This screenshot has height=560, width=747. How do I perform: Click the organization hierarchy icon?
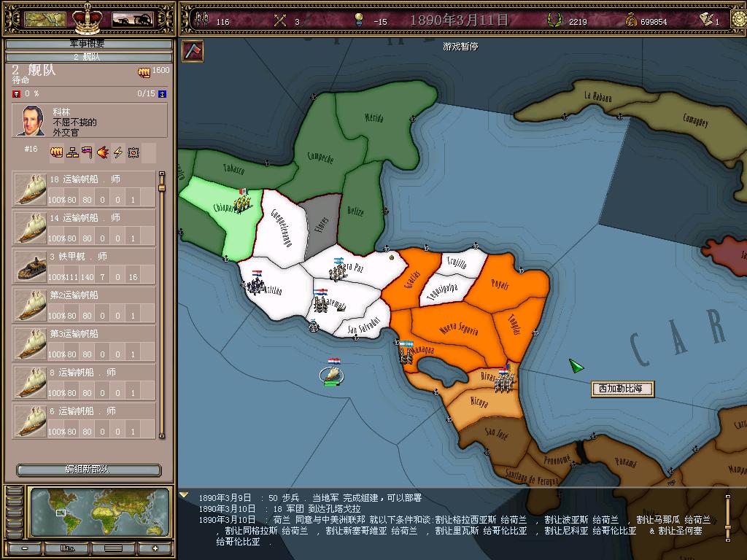pyautogui.click(x=72, y=152)
